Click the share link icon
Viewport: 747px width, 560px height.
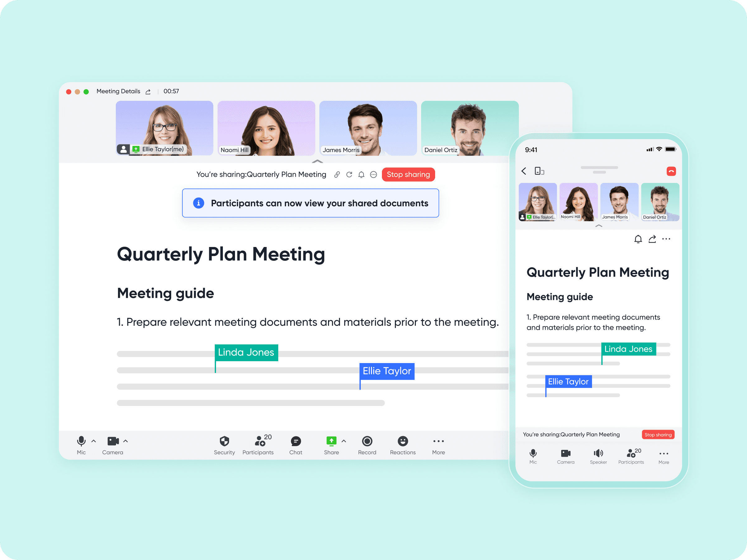(x=336, y=175)
